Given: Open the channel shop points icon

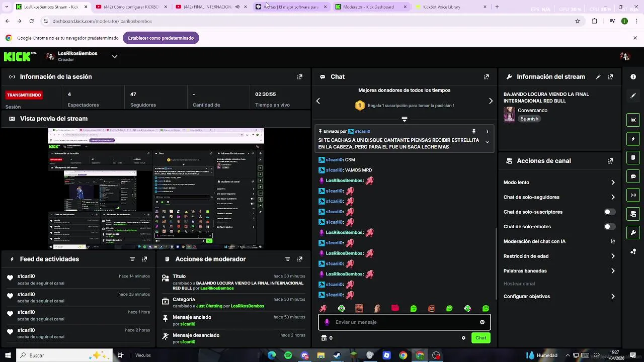Looking at the screenshot, I should click(x=324, y=338).
